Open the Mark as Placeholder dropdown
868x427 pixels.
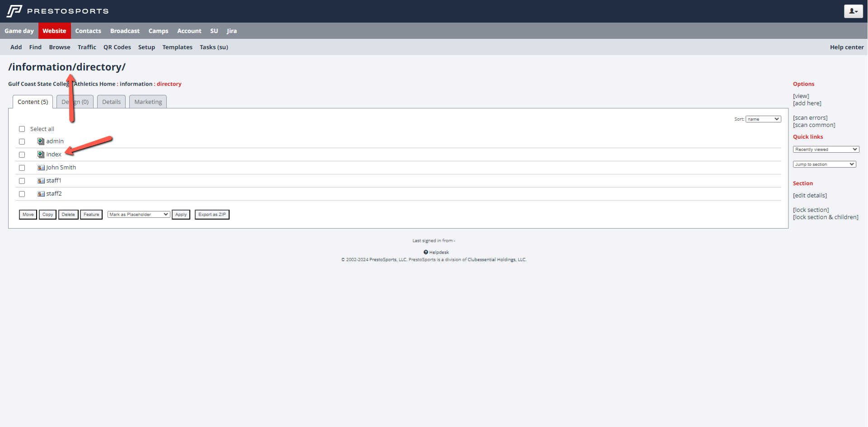(139, 215)
